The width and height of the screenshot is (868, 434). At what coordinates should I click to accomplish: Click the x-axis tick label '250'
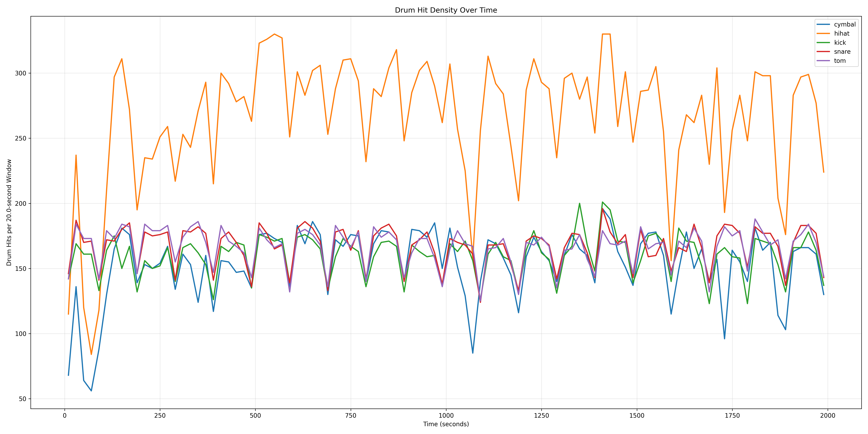(x=160, y=415)
